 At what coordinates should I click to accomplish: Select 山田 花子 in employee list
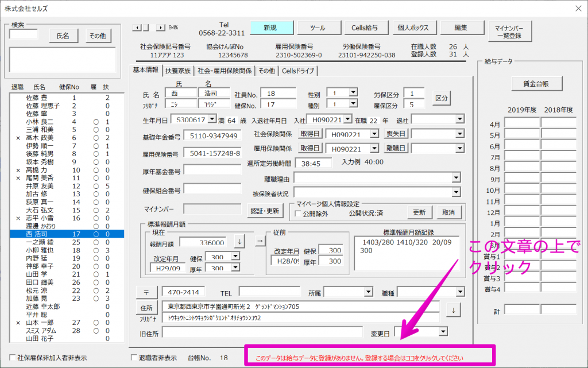[67, 338]
